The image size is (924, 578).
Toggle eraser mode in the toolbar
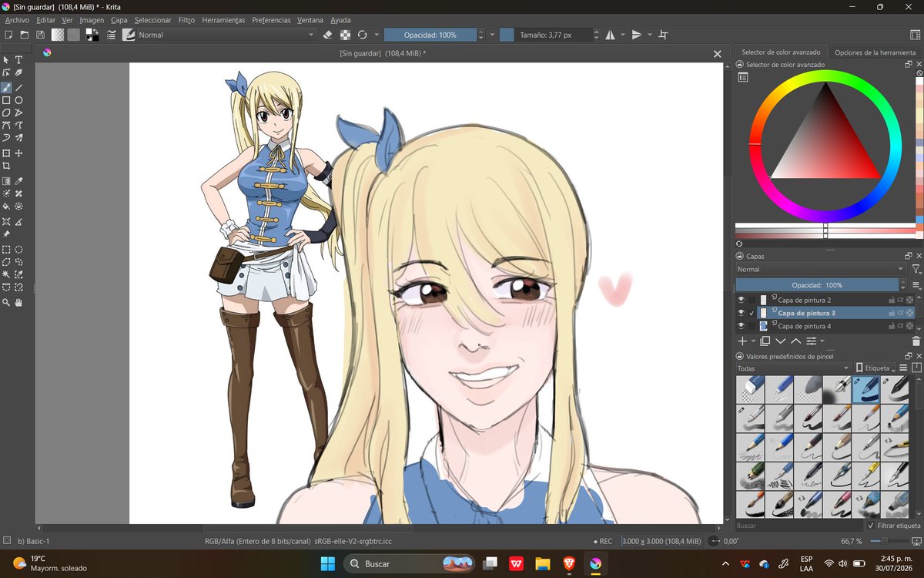tap(327, 35)
